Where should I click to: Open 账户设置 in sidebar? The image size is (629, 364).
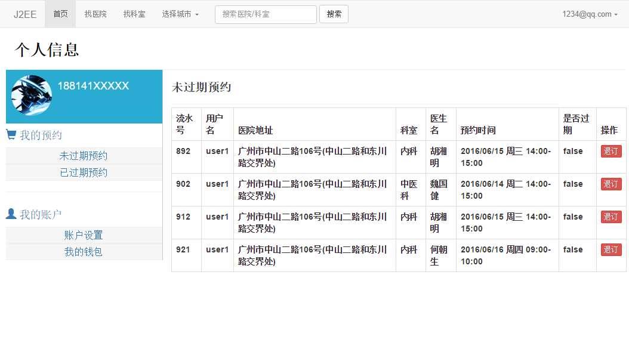pyautogui.click(x=84, y=235)
